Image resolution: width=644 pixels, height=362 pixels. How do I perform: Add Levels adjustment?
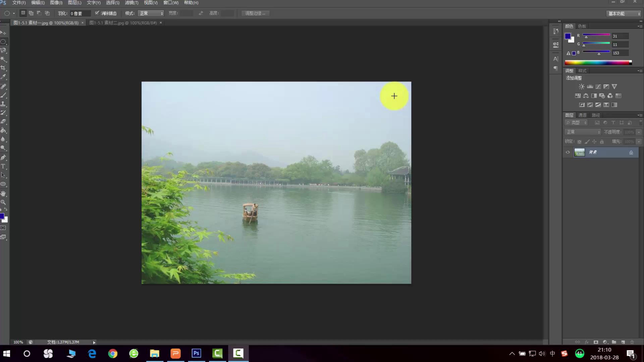coord(590,86)
